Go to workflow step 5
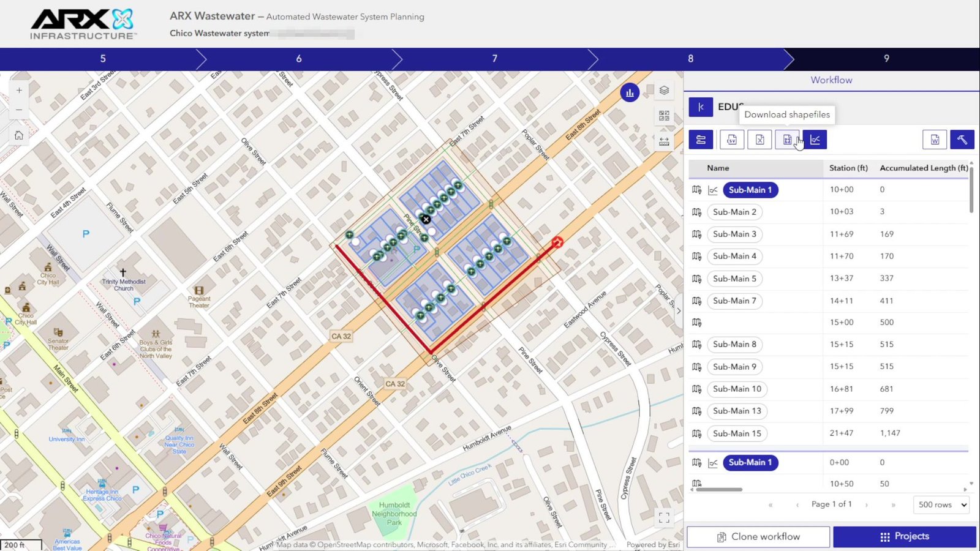 tap(103, 59)
